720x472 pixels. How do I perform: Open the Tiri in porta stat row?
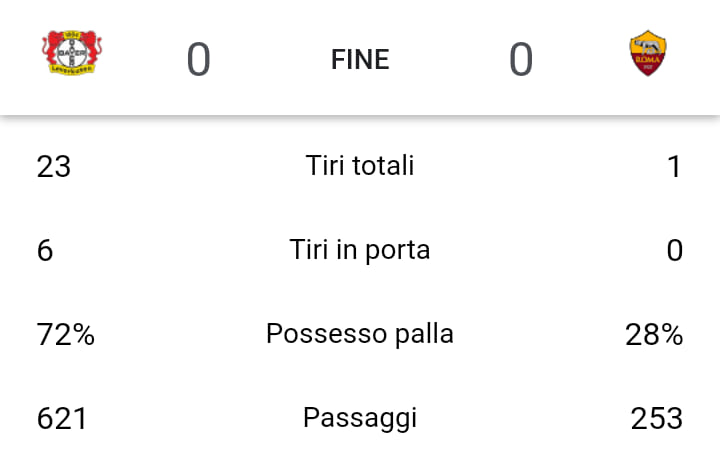coord(360,249)
